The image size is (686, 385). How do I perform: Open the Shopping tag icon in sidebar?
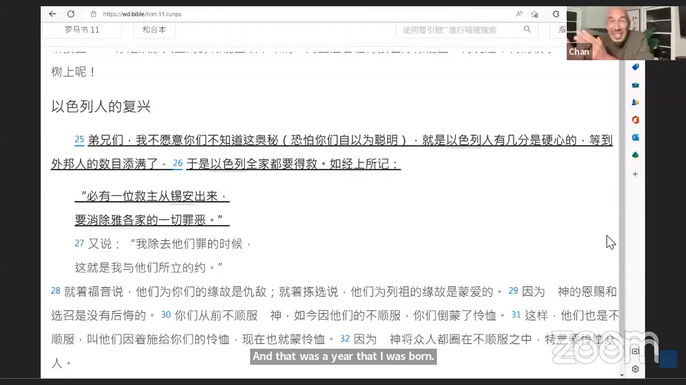(635, 67)
